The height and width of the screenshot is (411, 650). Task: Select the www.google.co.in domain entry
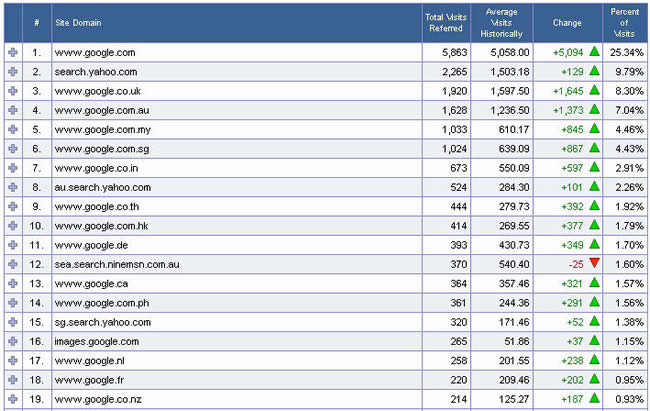99,167
